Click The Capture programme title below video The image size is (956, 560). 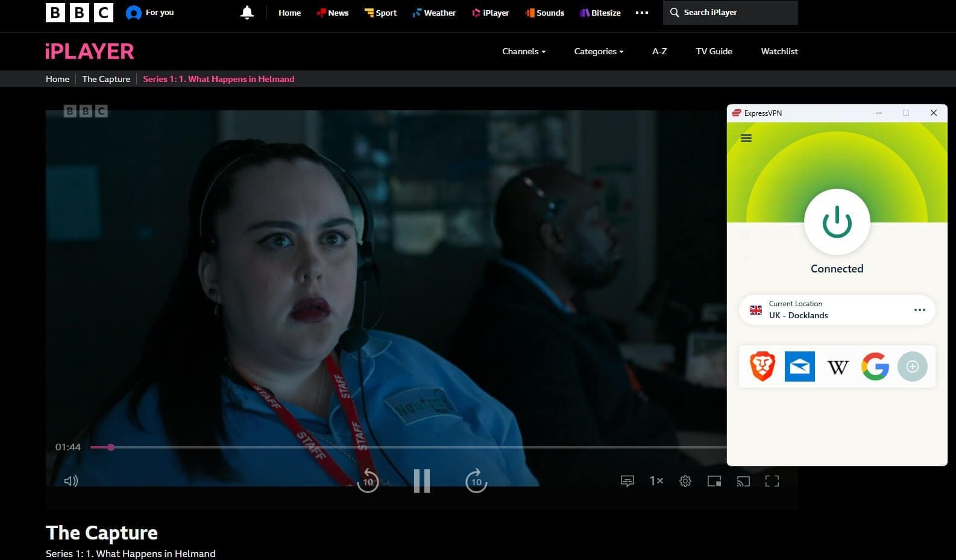point(102,533)
